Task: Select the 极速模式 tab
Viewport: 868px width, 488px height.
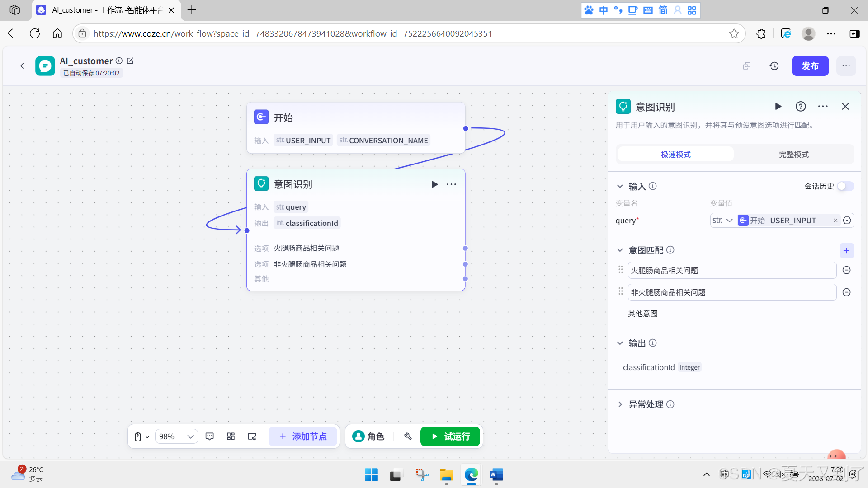Action: 675,155
